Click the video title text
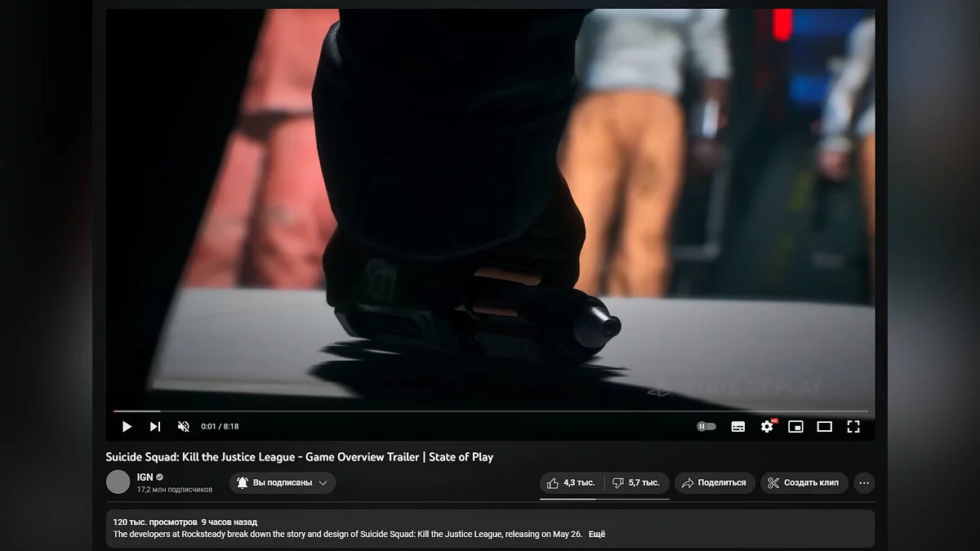Screen dimensions: 980x551 [300, 457]
